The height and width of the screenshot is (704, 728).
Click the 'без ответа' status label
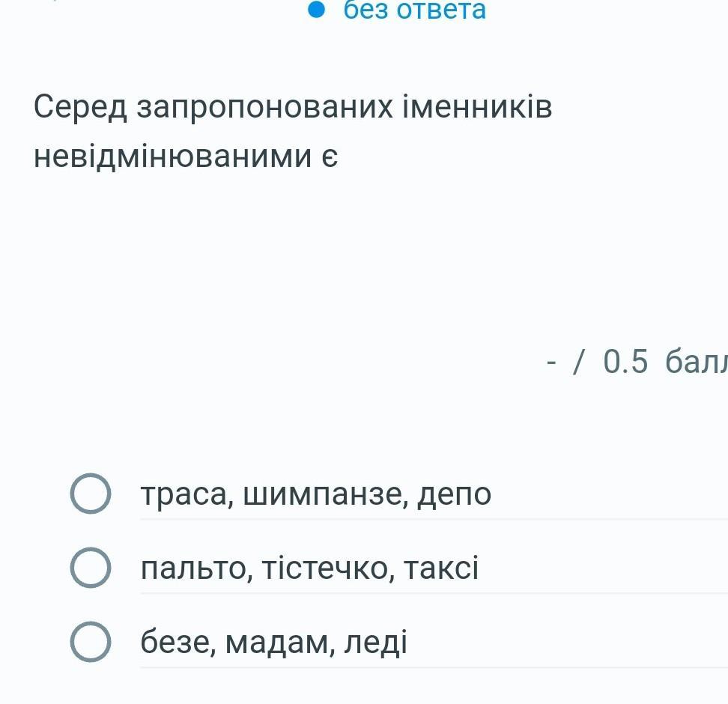coord(415,10)
